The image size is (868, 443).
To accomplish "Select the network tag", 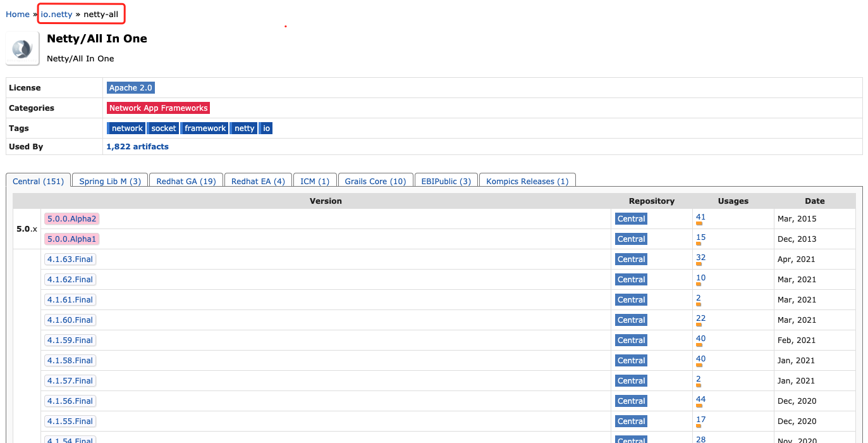I will click(126, 128).
